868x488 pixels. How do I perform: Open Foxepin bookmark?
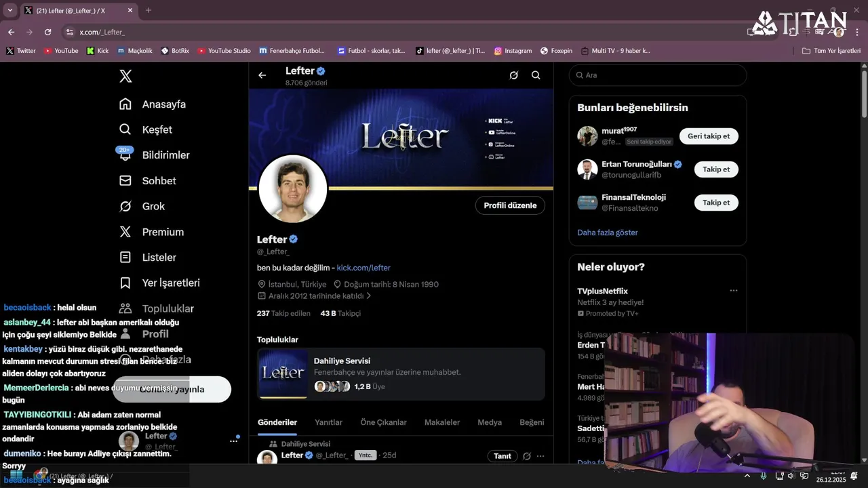(x=556, y=51)
